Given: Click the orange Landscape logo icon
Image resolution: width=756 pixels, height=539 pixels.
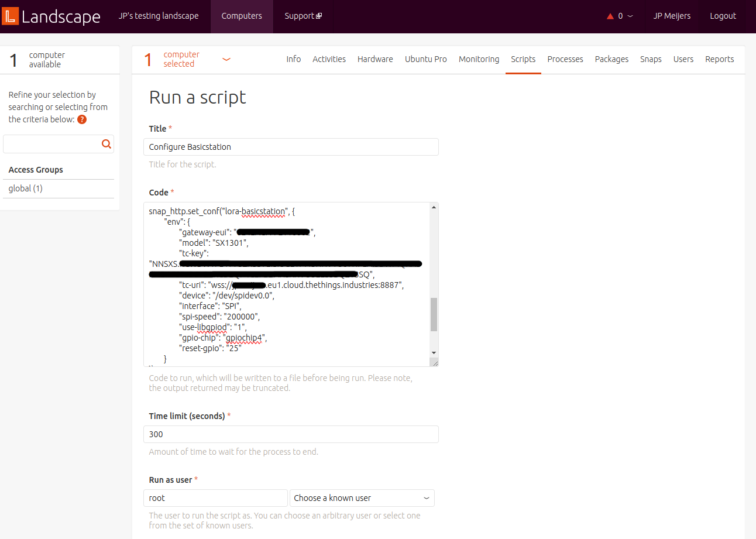Looking at the screenshot, I should tap(9, 16).
